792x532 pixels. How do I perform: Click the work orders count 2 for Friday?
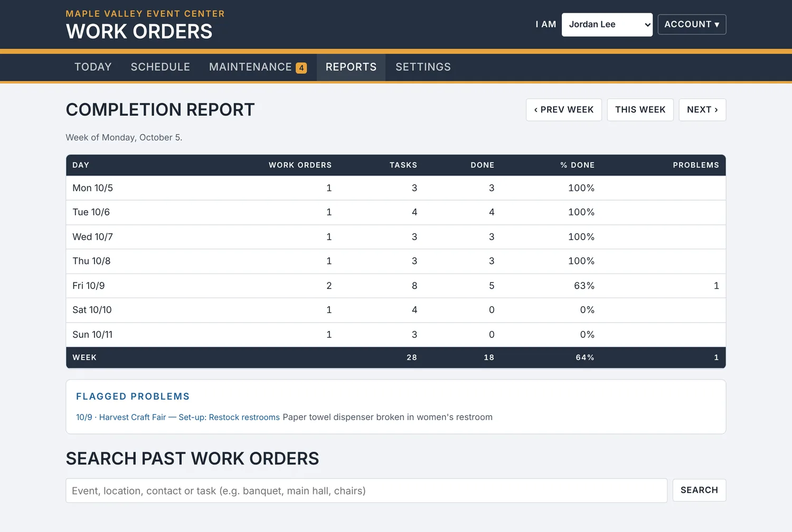[329, 286]
